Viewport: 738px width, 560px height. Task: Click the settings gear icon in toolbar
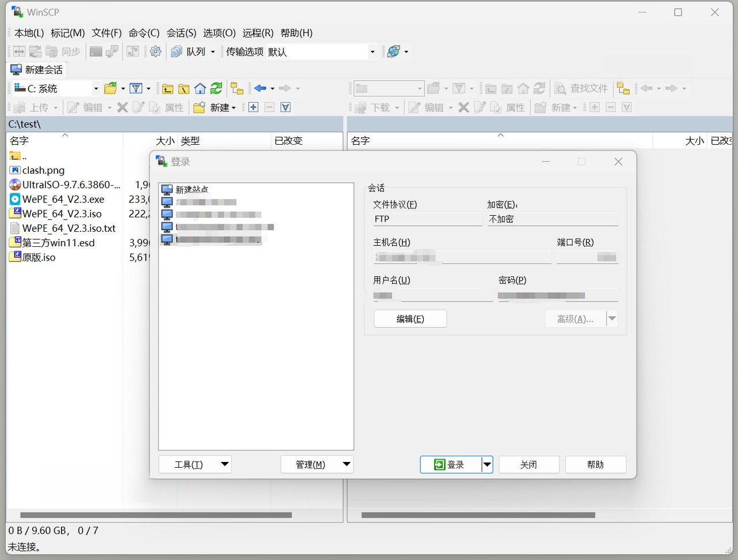click(x=156, y=51)
